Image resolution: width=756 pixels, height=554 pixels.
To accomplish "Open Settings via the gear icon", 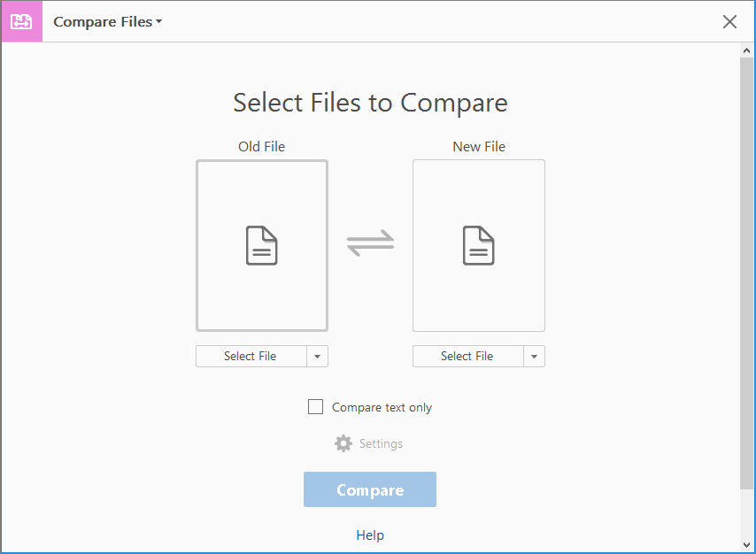I will (343, 443).
